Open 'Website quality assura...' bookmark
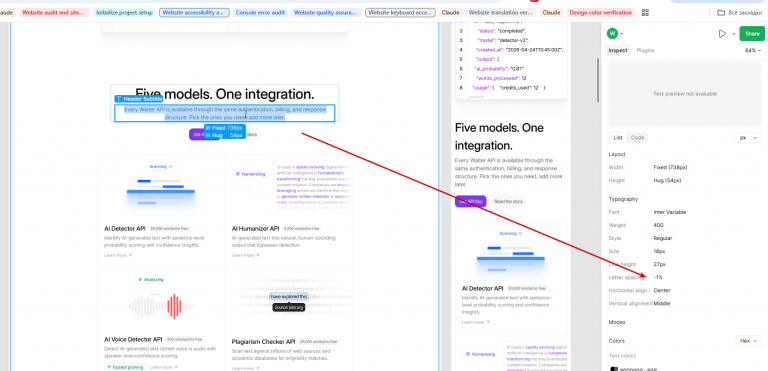Screen dimensions: 768x371 point(327,13)
